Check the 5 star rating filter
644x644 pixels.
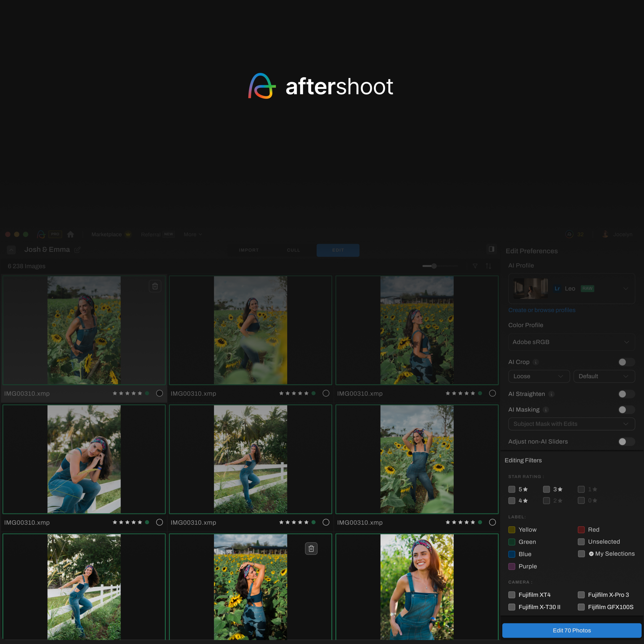pos(512,489)
